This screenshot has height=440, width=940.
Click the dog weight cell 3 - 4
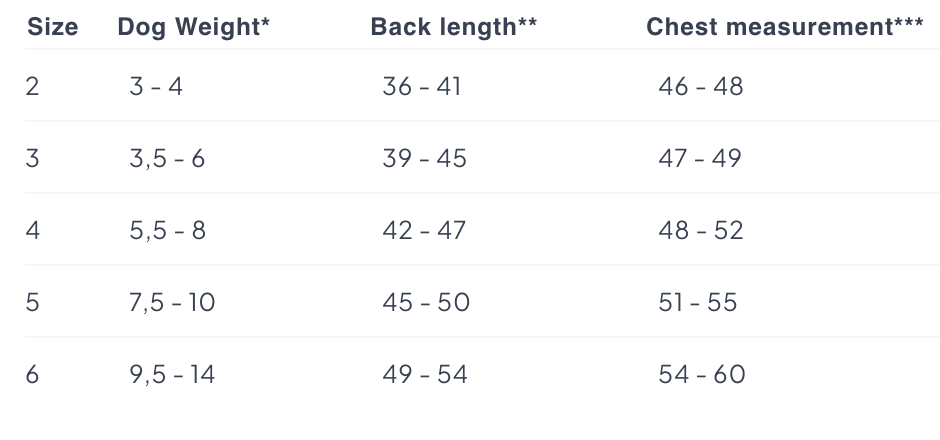click(156, 86)
